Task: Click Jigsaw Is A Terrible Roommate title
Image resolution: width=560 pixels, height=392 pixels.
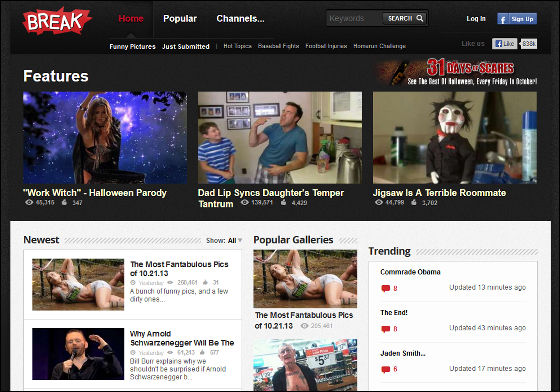Action: (x=439, y=193)
